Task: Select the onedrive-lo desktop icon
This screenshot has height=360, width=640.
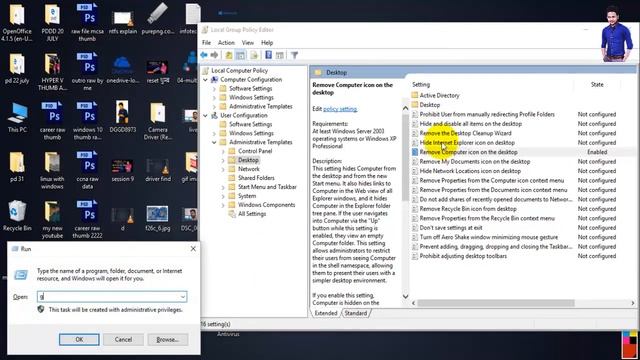Action: [122, 70]
